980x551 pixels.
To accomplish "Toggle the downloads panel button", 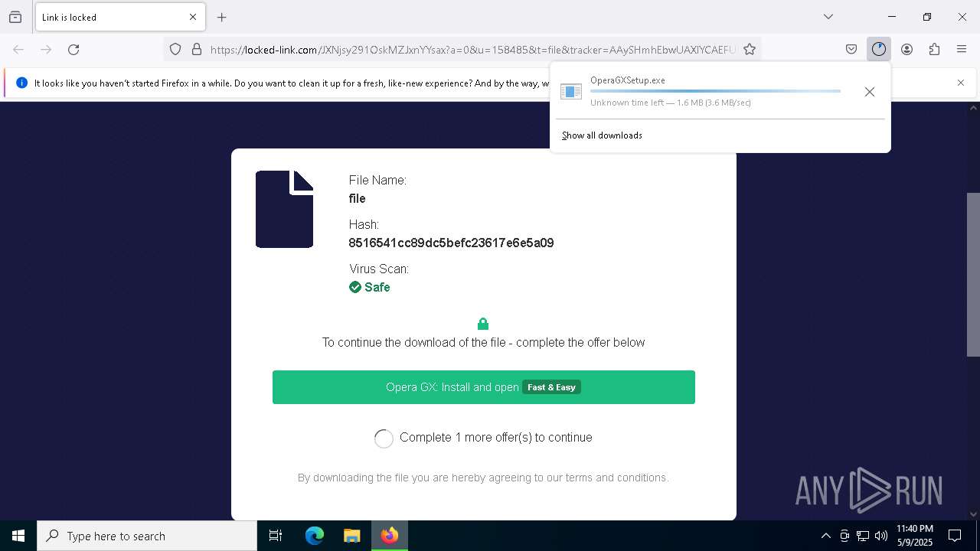I will (x=879, y=50).
